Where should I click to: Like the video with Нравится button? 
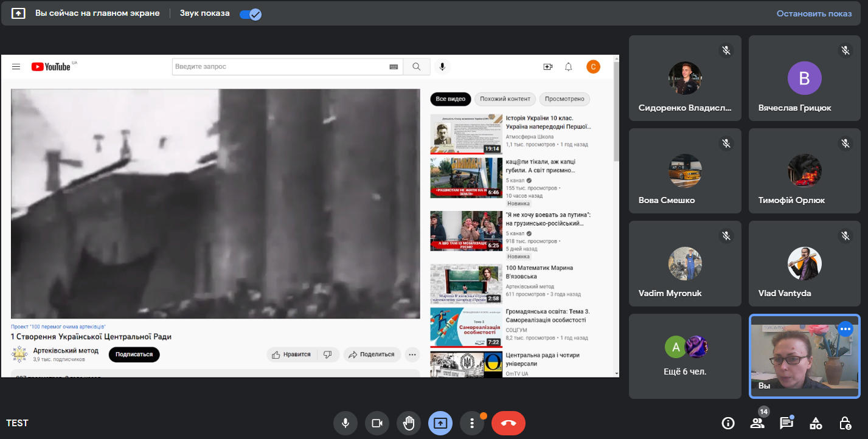coord(291,354)
